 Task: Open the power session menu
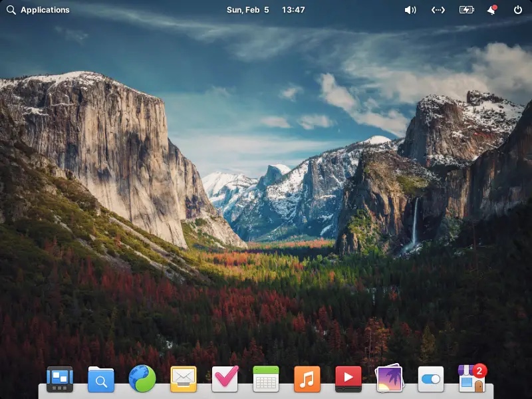pos(517,10)
